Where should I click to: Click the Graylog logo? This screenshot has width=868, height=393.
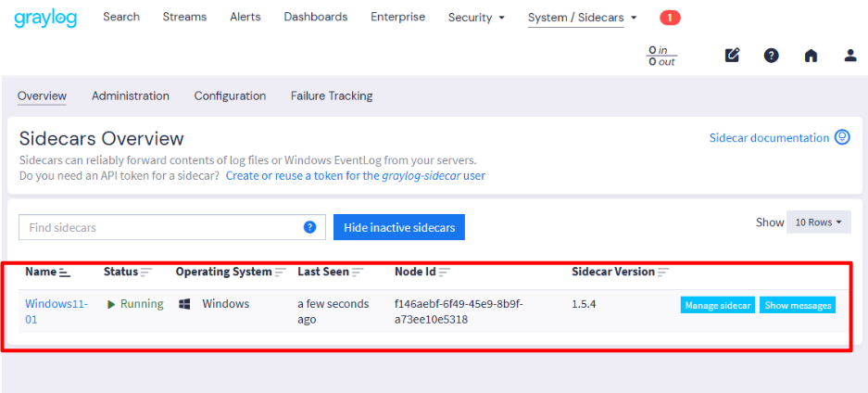click(x=45, y=19)
